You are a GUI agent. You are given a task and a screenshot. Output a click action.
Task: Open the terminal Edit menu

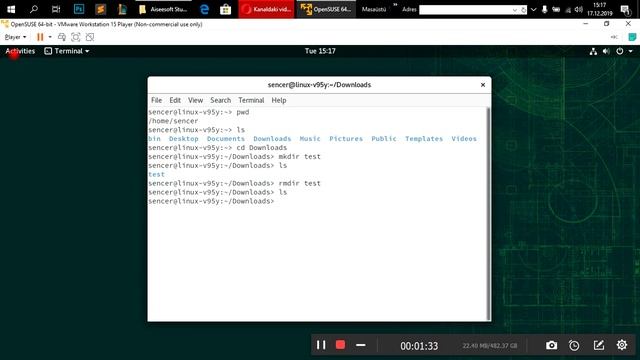point(175,100)
